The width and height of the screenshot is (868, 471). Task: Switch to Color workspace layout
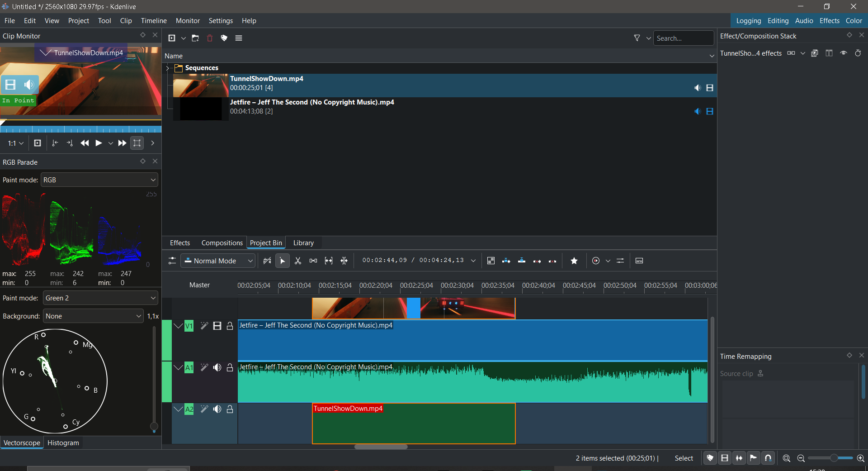(854, 21)
